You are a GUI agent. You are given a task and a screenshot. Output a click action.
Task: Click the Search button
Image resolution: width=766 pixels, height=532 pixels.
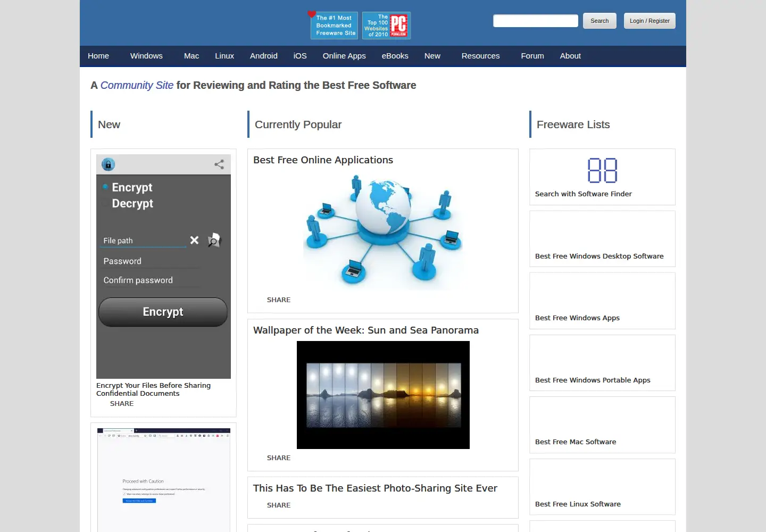pyautogui.click(x=600, y=21)
